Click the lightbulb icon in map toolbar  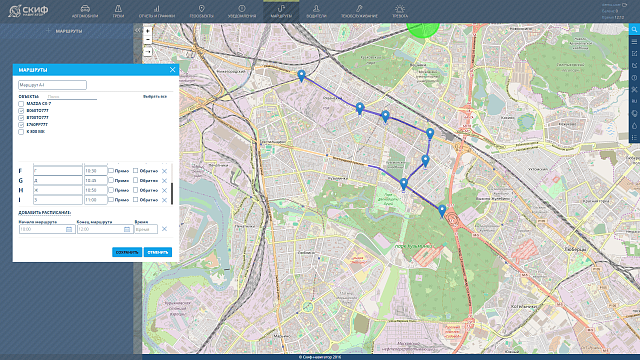click(x=634, y=113)
